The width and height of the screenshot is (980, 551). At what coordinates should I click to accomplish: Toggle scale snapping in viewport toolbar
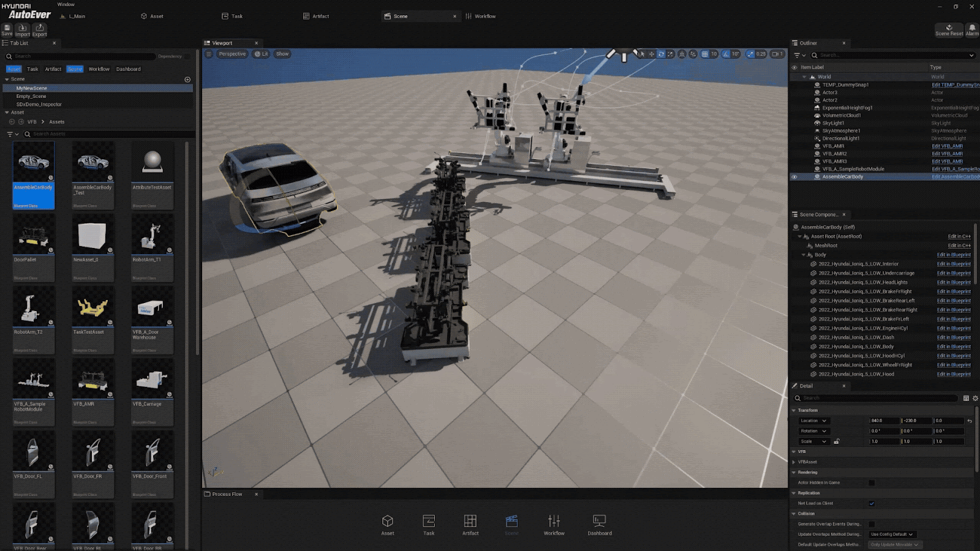[750, 54]
